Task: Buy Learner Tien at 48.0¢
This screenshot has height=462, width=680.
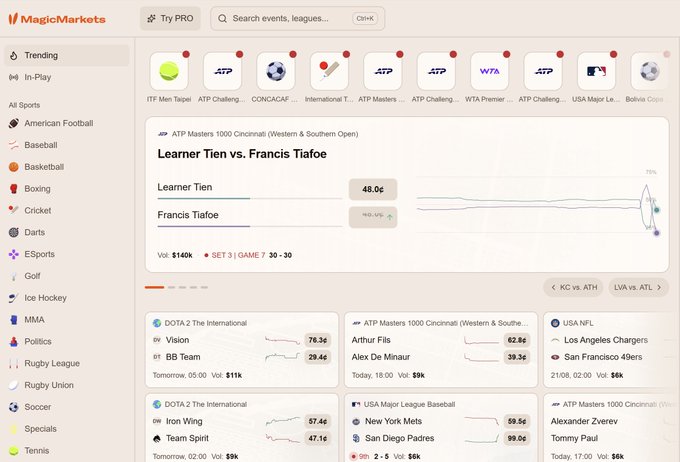Action: (x=373, y=189)
